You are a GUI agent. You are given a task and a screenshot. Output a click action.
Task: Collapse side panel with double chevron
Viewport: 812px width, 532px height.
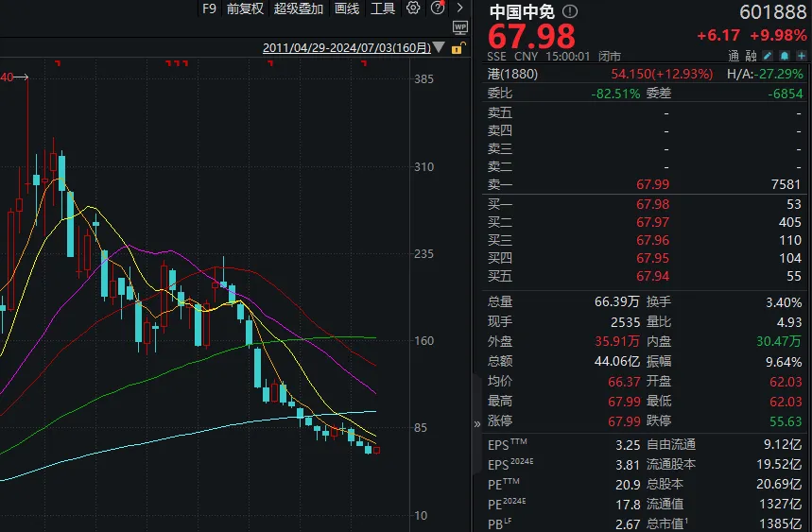pyautogui.click(x=477, y=424)
